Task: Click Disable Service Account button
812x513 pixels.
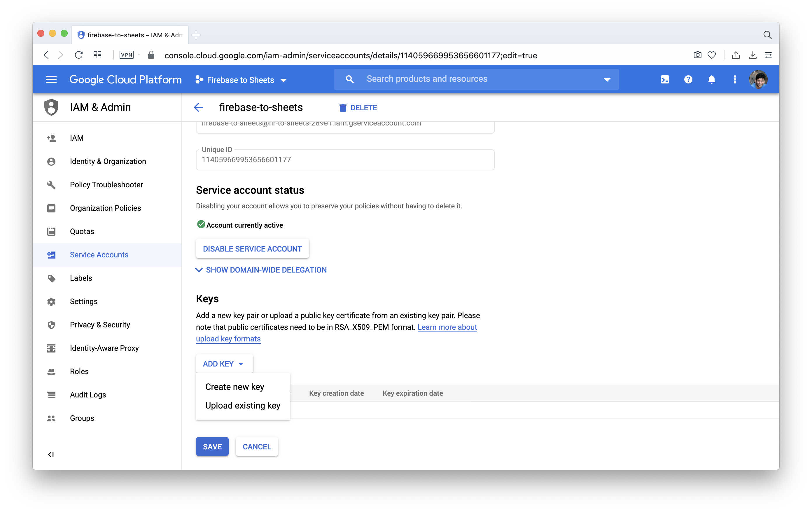Action: (252, 249)
